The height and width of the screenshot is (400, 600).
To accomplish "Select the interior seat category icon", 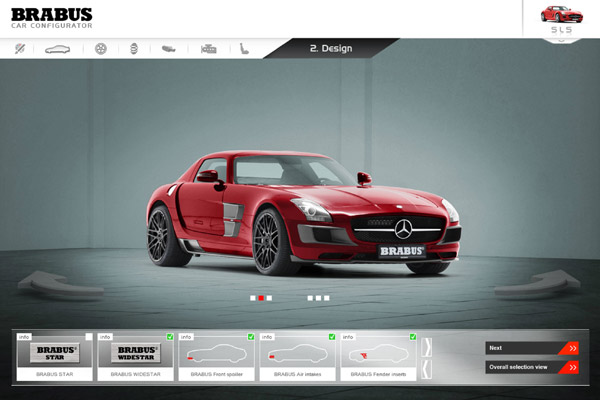I will (245, 48).
